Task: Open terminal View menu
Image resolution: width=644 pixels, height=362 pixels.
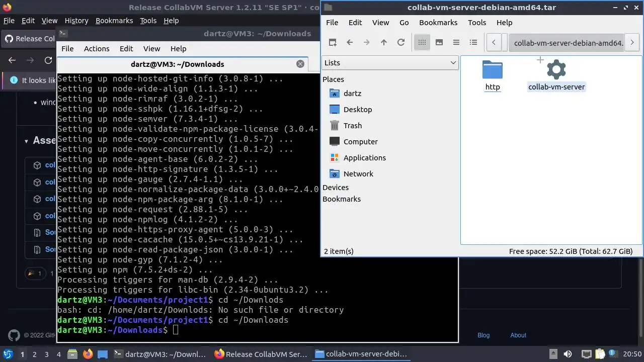Action: pyautogui.click(x=151, y=49)
